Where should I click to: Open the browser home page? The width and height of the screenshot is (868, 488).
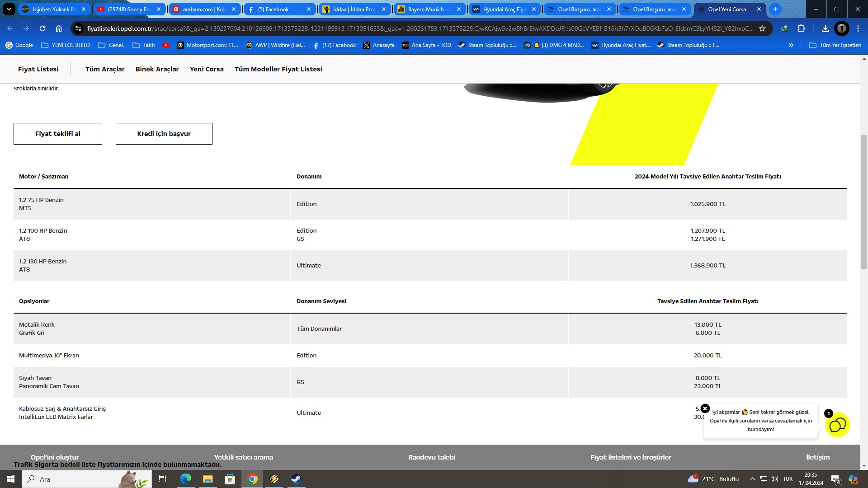click(59, 28)
